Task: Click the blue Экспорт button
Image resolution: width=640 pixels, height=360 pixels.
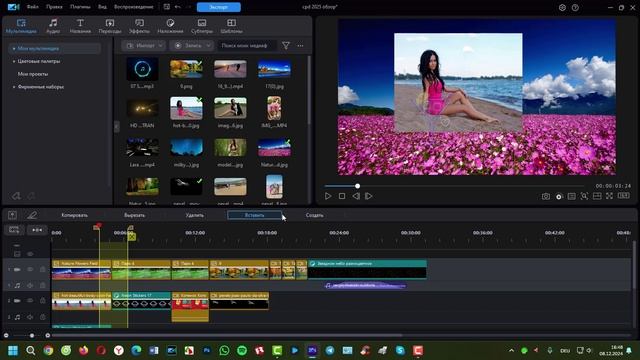Action: [219, 7]
